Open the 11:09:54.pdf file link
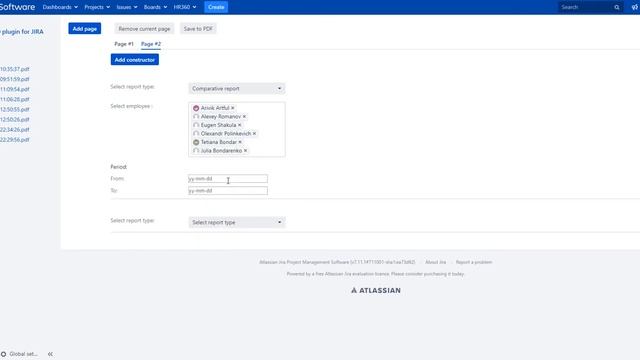640x360 pixels. [15, 89]
